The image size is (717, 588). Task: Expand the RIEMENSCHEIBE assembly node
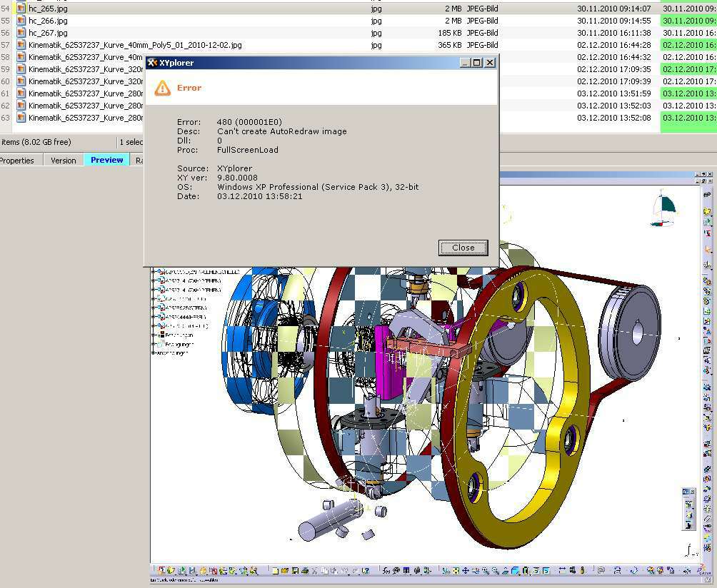click(x=153, y=273)
